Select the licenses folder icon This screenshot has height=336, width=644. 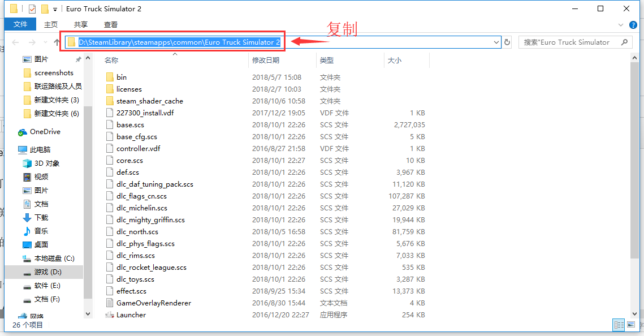click(110, 89)
